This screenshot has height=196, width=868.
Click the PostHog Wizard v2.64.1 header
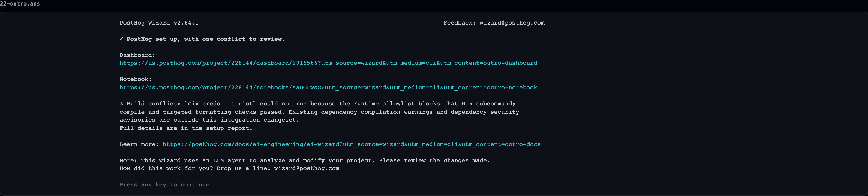click(x=159, y=23)
